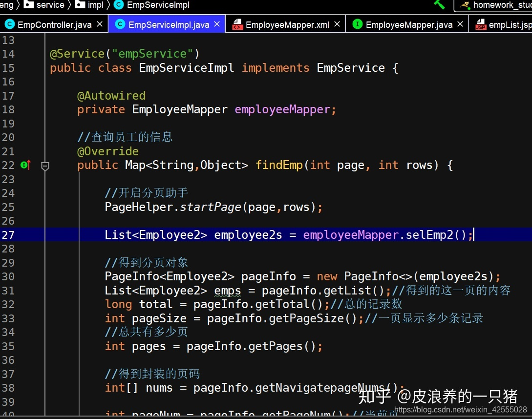Click the impl folder icon in breadcrumb
This screenshot has height=419, width=532.
coord(80,4)
